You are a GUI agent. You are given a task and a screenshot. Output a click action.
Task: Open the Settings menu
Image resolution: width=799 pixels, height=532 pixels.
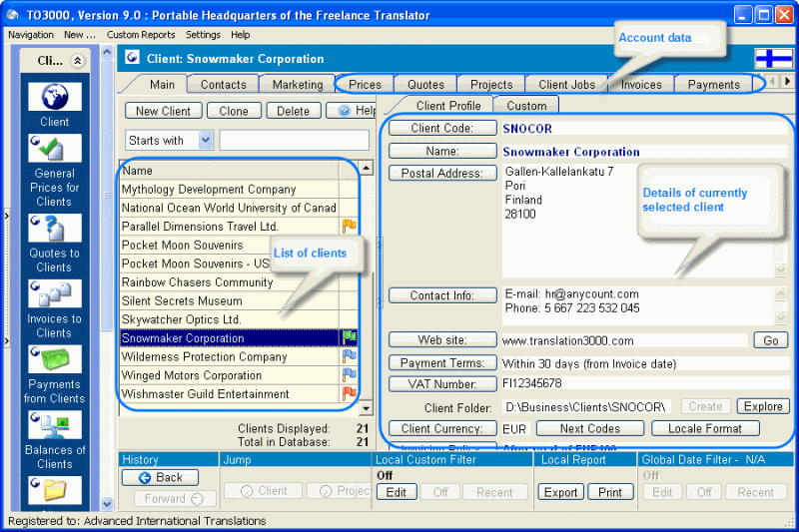click(x=203, y=35)
